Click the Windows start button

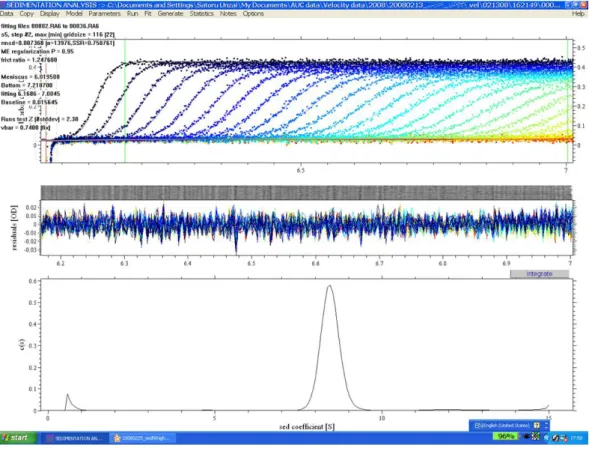[x=19, y=437]
